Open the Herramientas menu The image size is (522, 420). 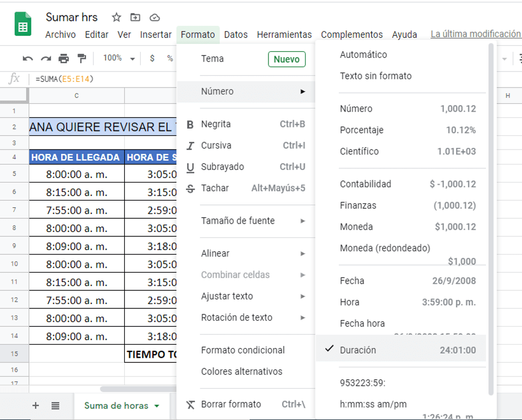point(284,35)
